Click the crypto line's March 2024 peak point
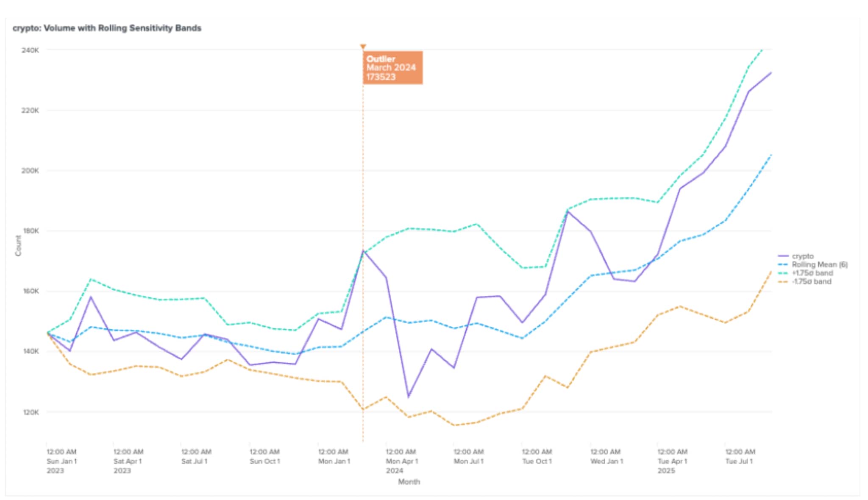 pyautogui.click(x=363, y=250)
